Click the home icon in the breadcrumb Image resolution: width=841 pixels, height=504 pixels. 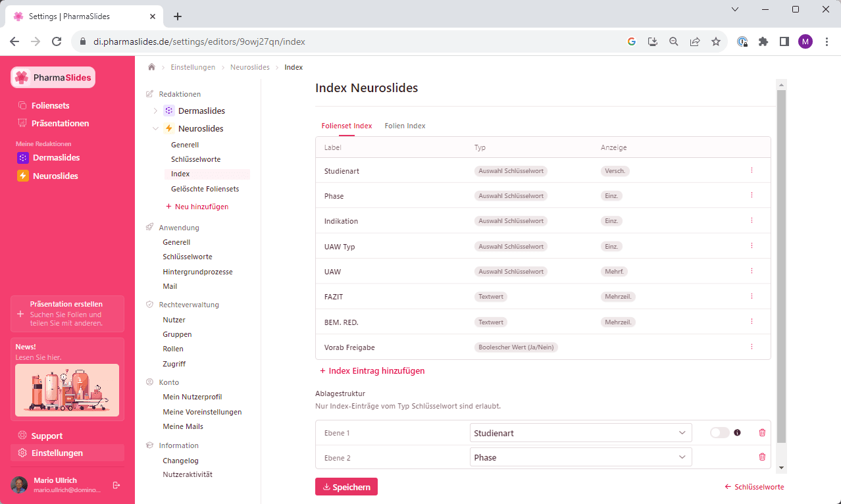pos(151,66)
